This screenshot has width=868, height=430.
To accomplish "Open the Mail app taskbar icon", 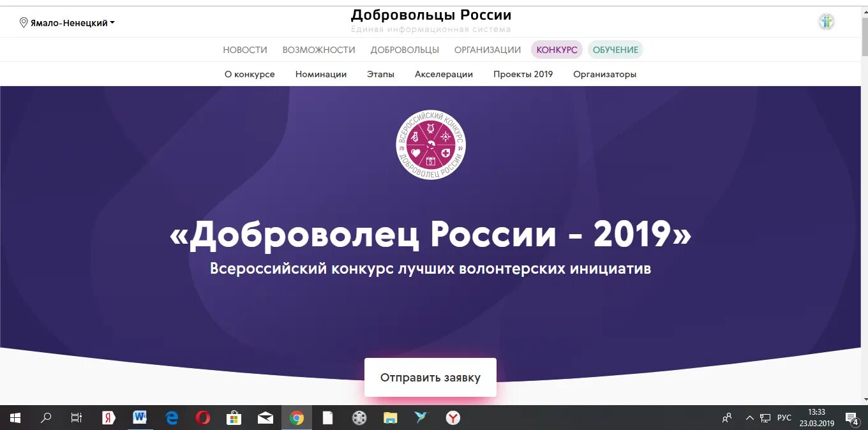I will [266, 418].
